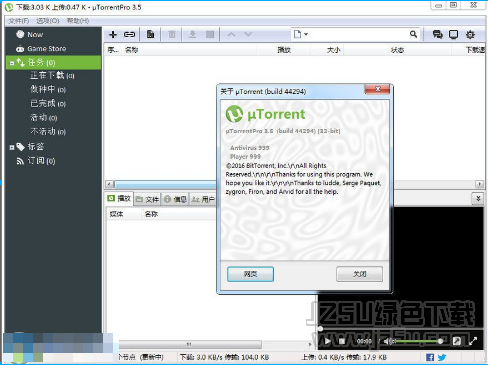Image resolution: width=488 pixels, height=365 pixels.
Task: Click the Stop torrent square icon
Action: [210, 34]
